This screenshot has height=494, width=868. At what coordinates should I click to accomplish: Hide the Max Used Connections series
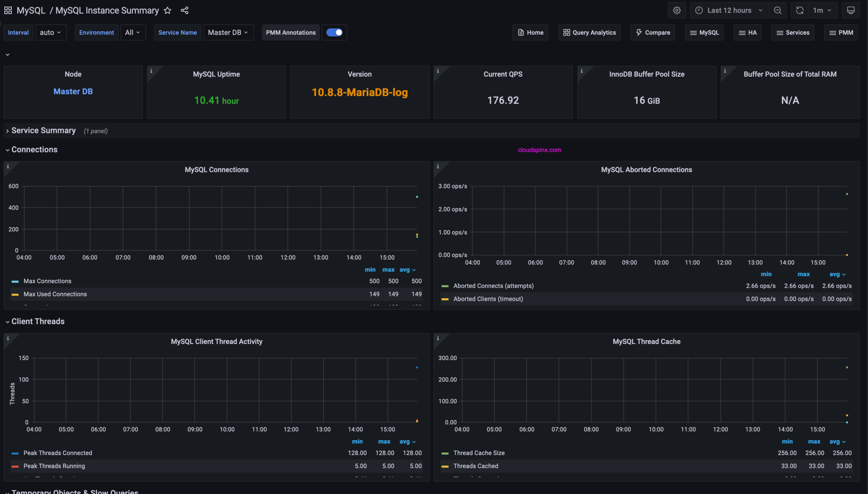(55, 294)
